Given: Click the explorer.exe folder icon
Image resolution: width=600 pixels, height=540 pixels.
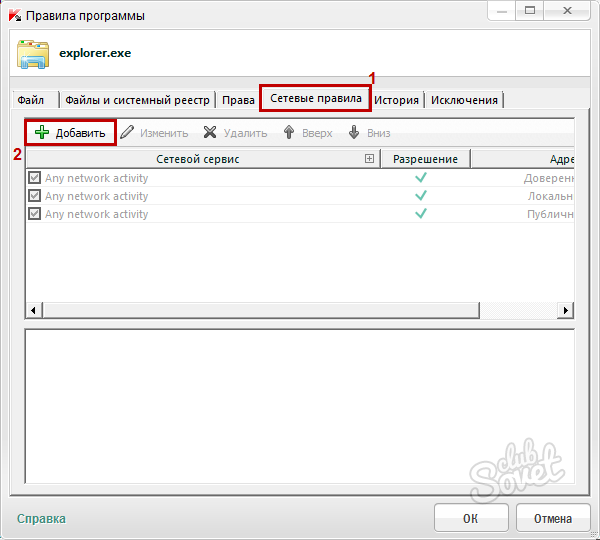Looking at the screenshot, I should pyautogui.click(x=33, y=54).
